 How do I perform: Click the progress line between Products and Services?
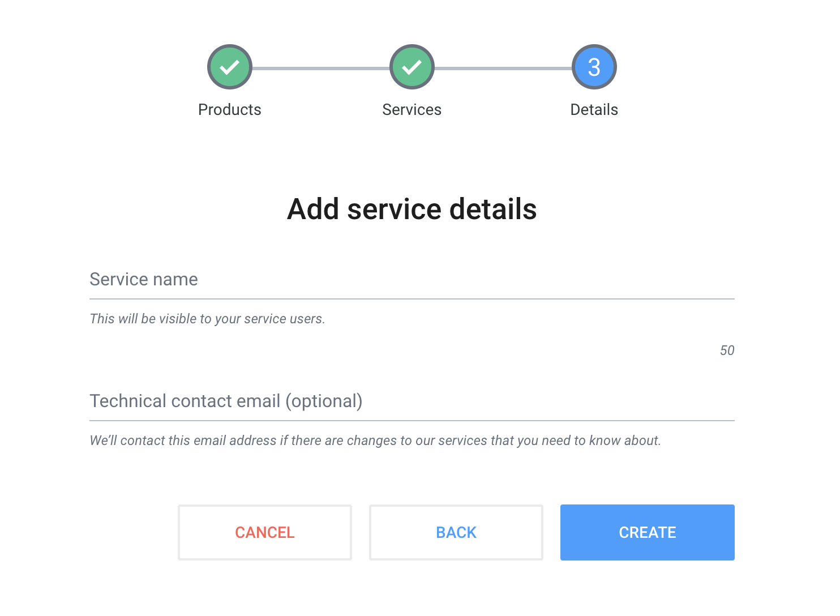(x=321, y=68)
